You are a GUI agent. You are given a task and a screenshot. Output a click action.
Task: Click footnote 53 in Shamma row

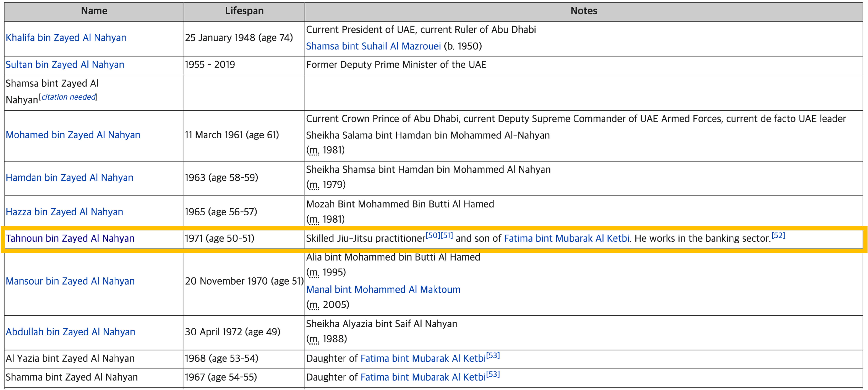[493, 374]
